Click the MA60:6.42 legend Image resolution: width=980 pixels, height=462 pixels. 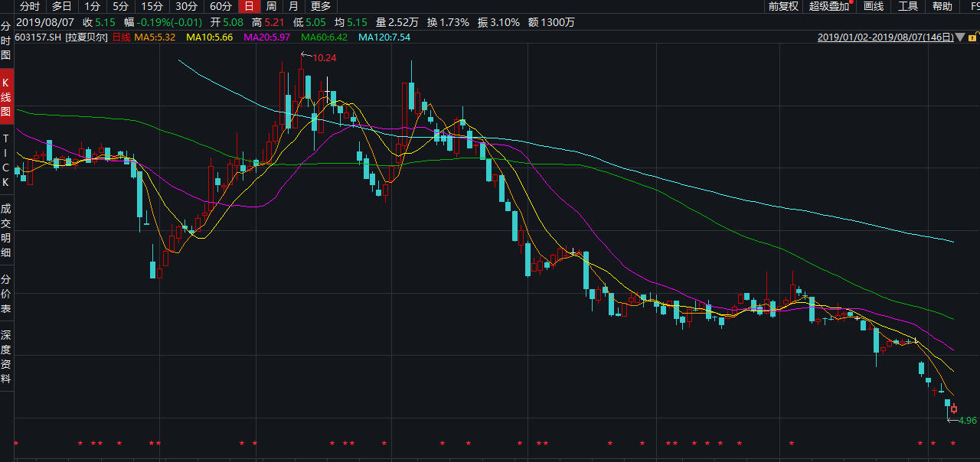(x=325, y=37)
